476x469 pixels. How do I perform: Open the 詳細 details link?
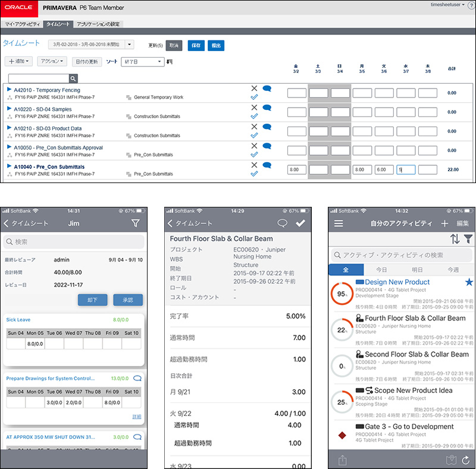137,417
